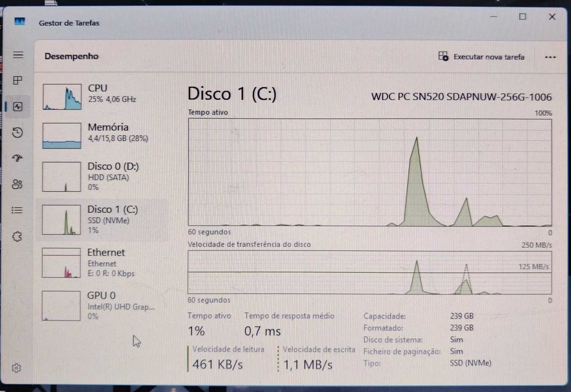Viewport: 571px width, 392px height.
Task: Click the Tipo SSD (NVMe) value
Action: click(x=471, y=363)
